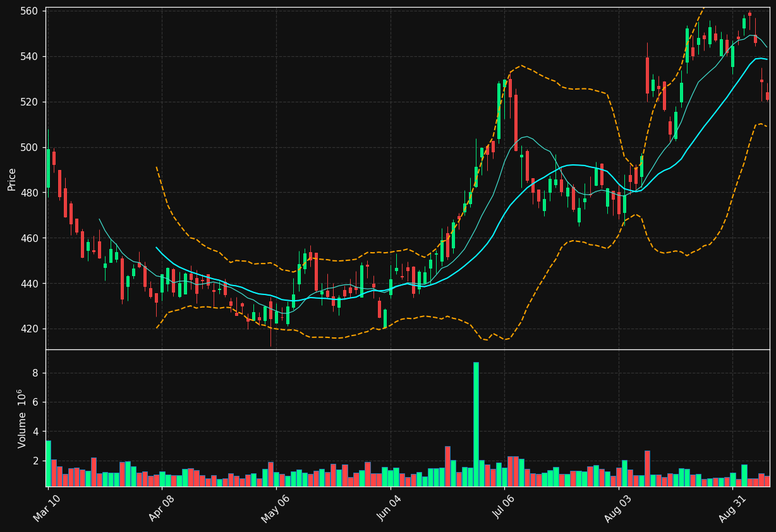776x532 pixels.
Task: Click the first green volume bar at Mar 10
Action: (48, 464)
